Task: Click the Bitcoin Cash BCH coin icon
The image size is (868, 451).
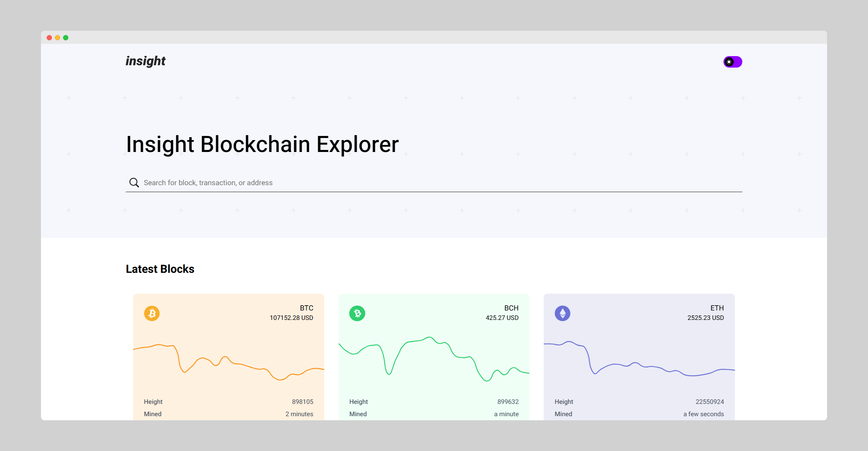Action: 357,313
